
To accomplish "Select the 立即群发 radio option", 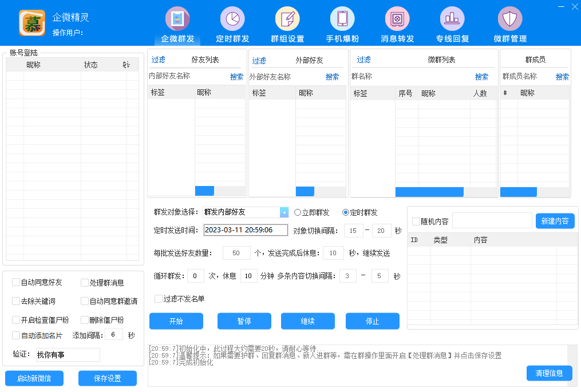I will [297, 212].
